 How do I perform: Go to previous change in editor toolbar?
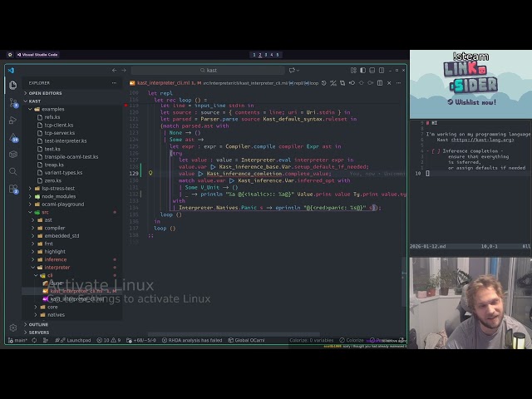point(352,83)
